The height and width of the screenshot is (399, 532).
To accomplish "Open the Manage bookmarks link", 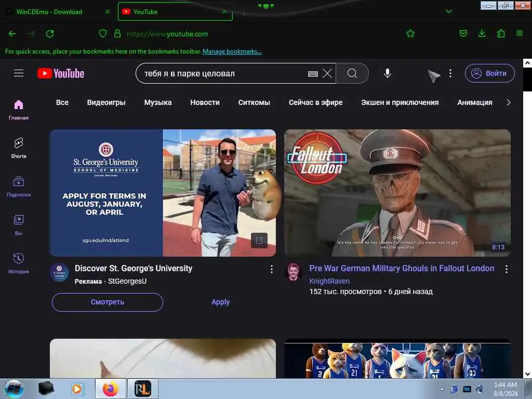I will (x=232, y=51).
